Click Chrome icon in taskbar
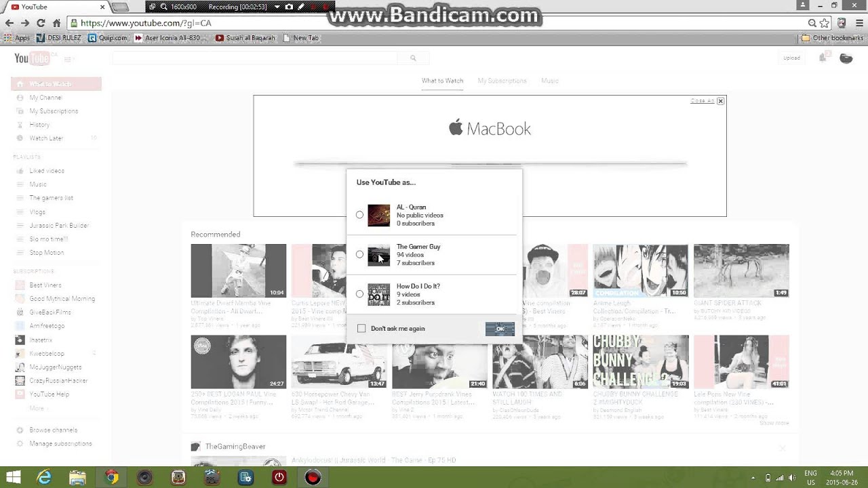 [x=111, y=477]
